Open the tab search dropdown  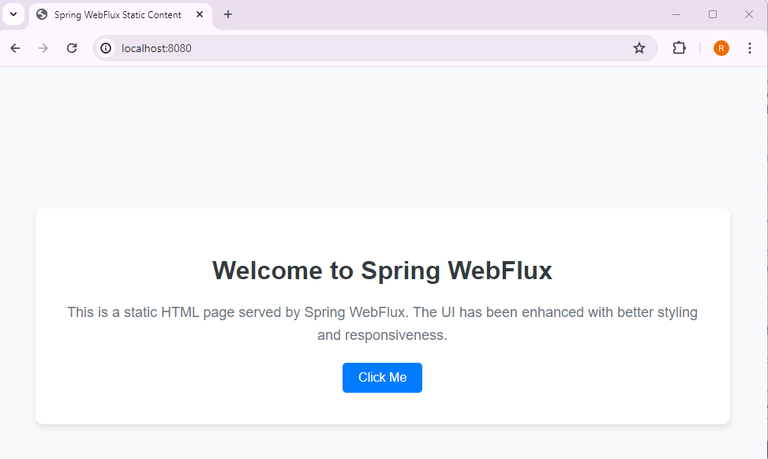[13, 15]
